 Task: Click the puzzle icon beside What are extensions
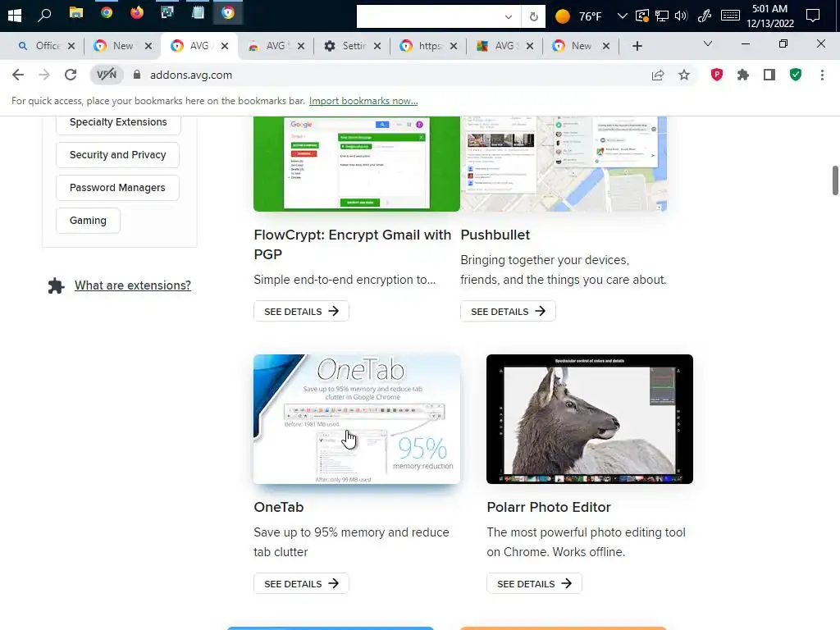pos(57,285)
